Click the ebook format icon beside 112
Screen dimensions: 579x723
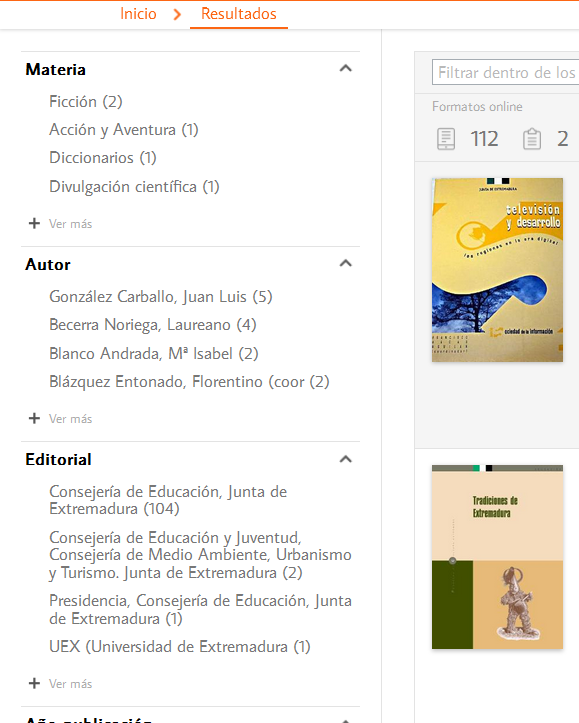coord(446,139)
